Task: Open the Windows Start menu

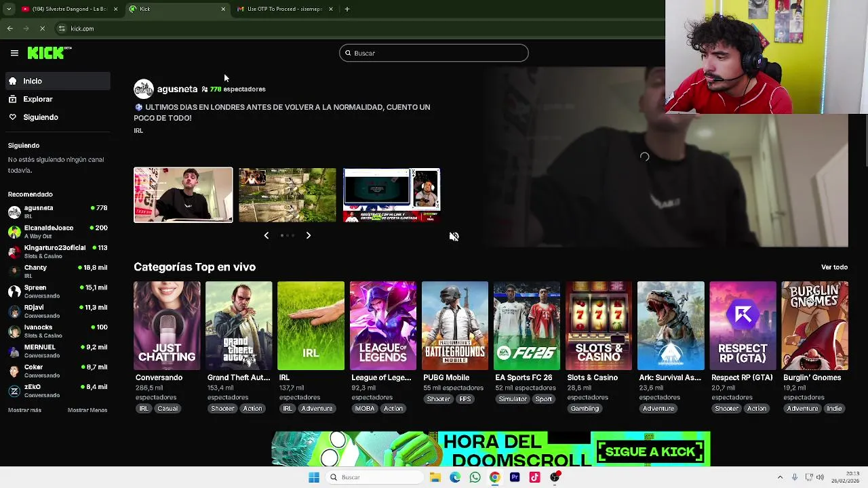Action: tap(313, 477)
